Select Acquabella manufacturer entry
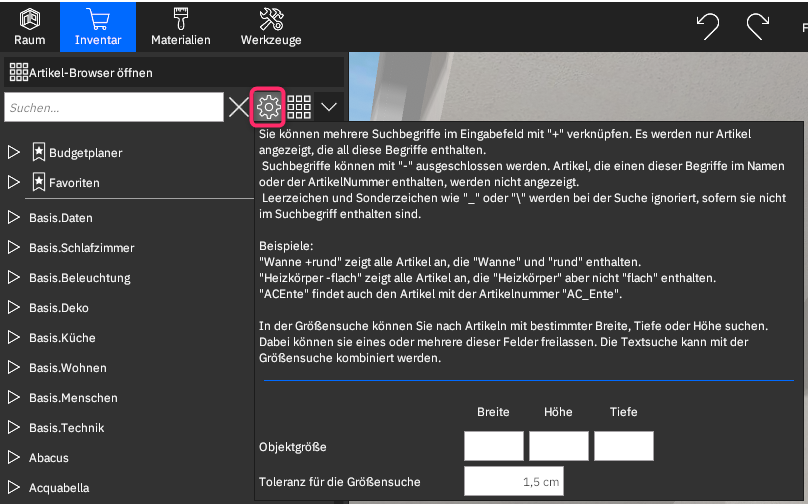Image resolution: width=808 pixels, height=504 pixels. (x=59, y=488)
